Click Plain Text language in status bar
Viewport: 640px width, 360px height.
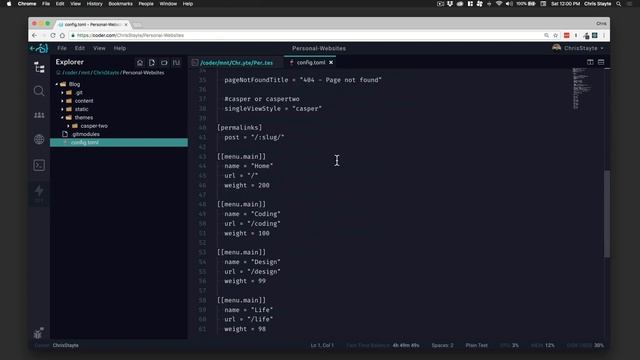476,345
